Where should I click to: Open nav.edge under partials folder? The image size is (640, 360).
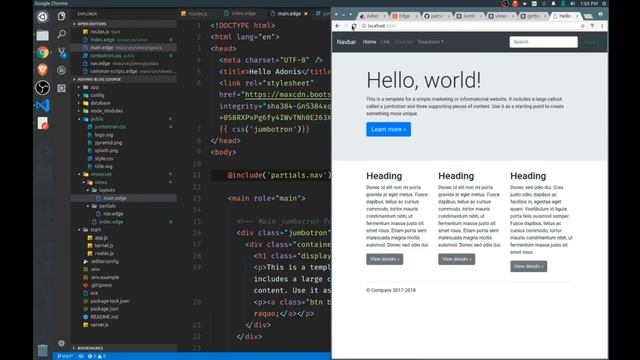[113, 214]
